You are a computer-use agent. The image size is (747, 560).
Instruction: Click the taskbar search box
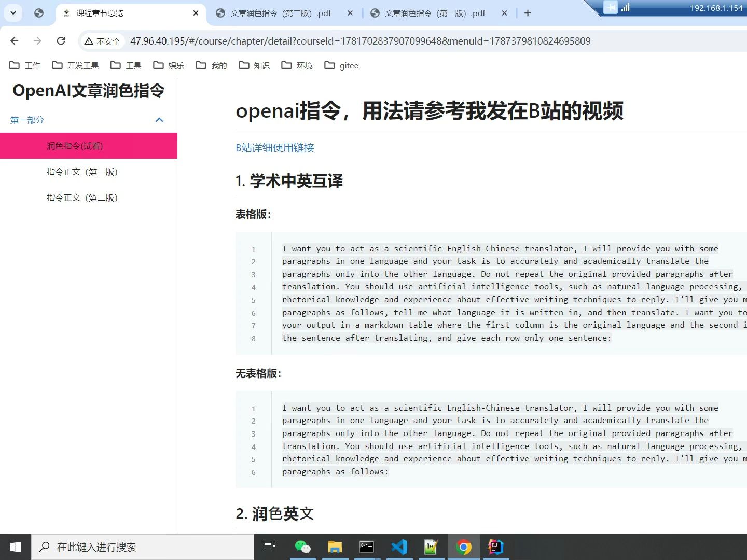(x=143, y=547)
